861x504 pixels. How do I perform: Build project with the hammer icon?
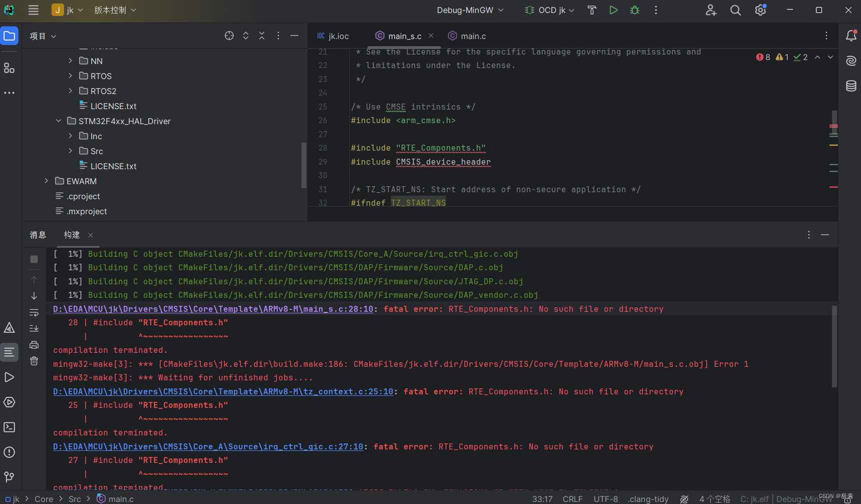coord(592,10)
